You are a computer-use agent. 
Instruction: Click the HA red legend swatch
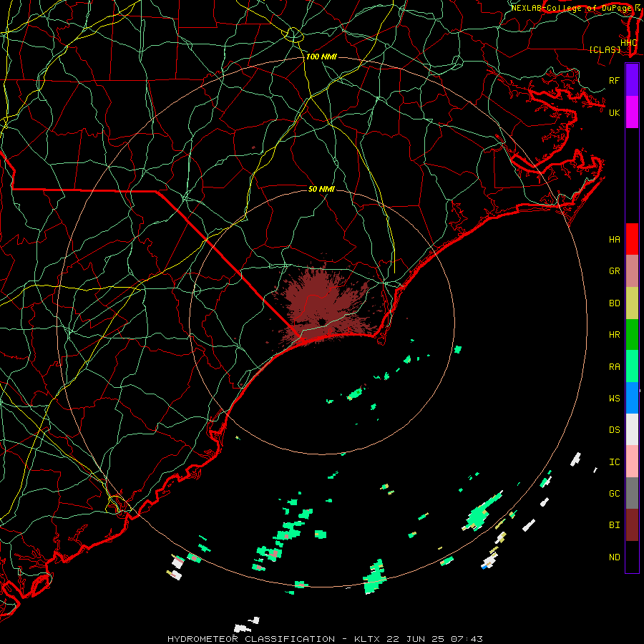tap(632, 239)
